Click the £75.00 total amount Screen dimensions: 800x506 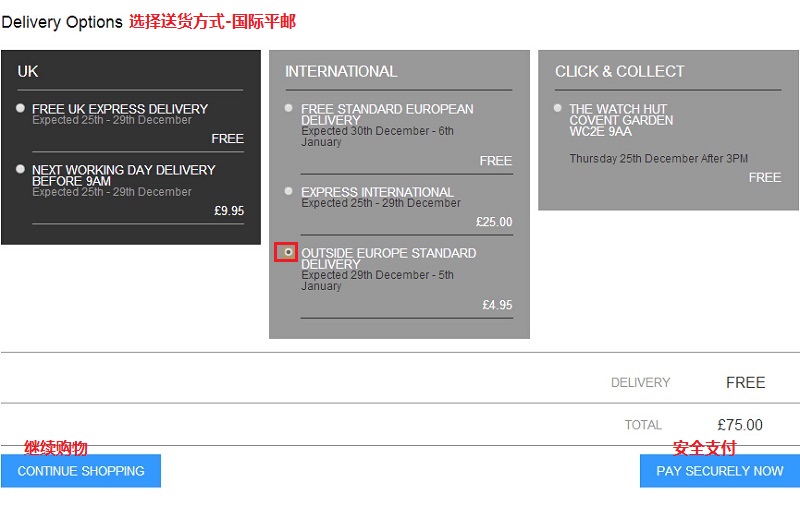740,425
